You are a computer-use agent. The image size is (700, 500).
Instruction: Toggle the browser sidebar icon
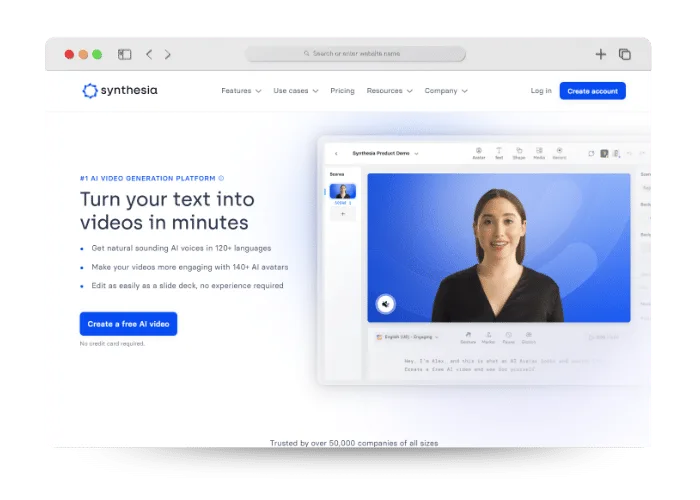click(125, 54)
